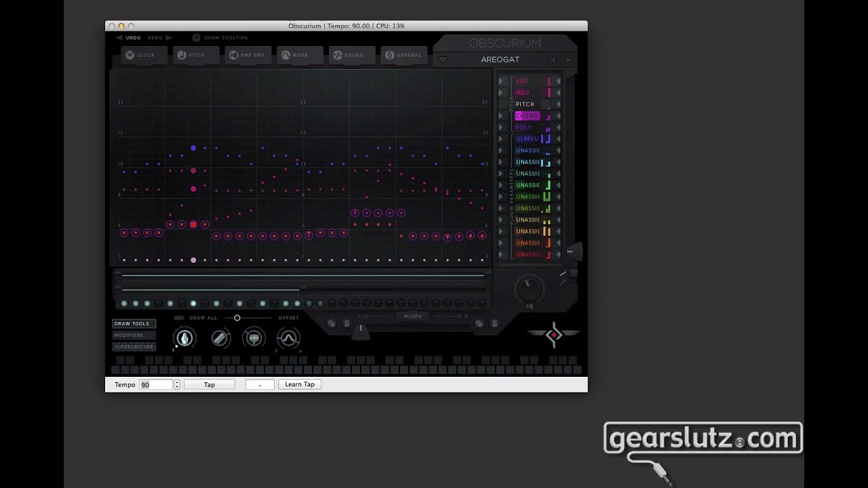Open the Amp Env tab
The image size is (868, 488).
coord(248,55)
